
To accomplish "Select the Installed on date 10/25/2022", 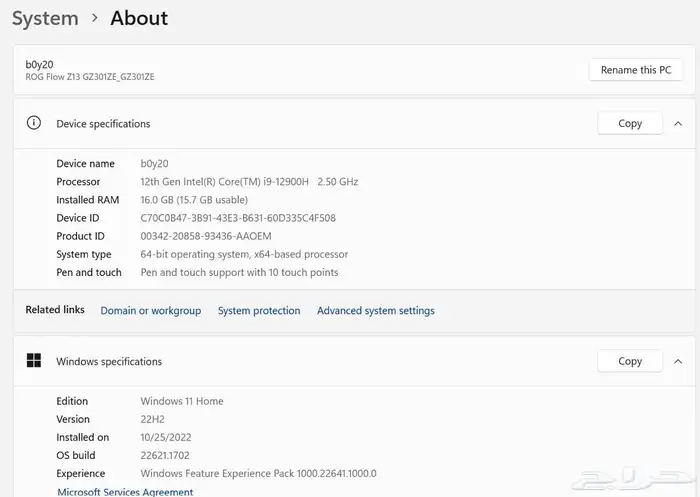I will point(166,438).
